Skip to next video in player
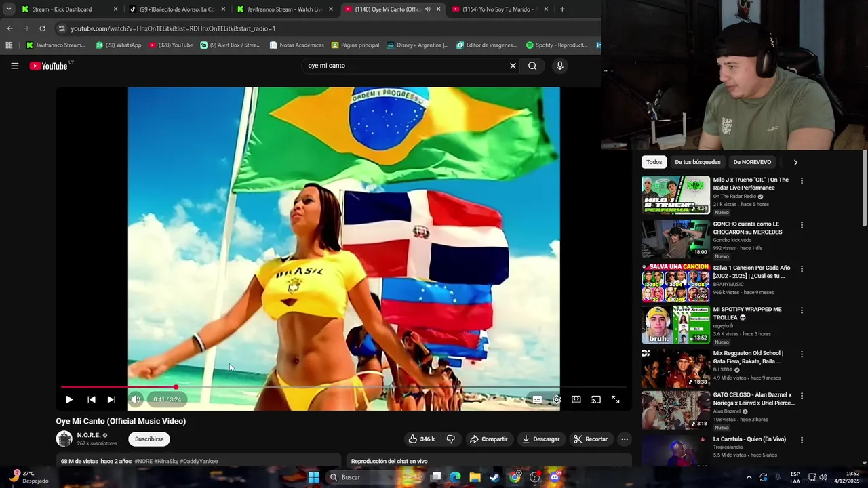 [111, 400]
